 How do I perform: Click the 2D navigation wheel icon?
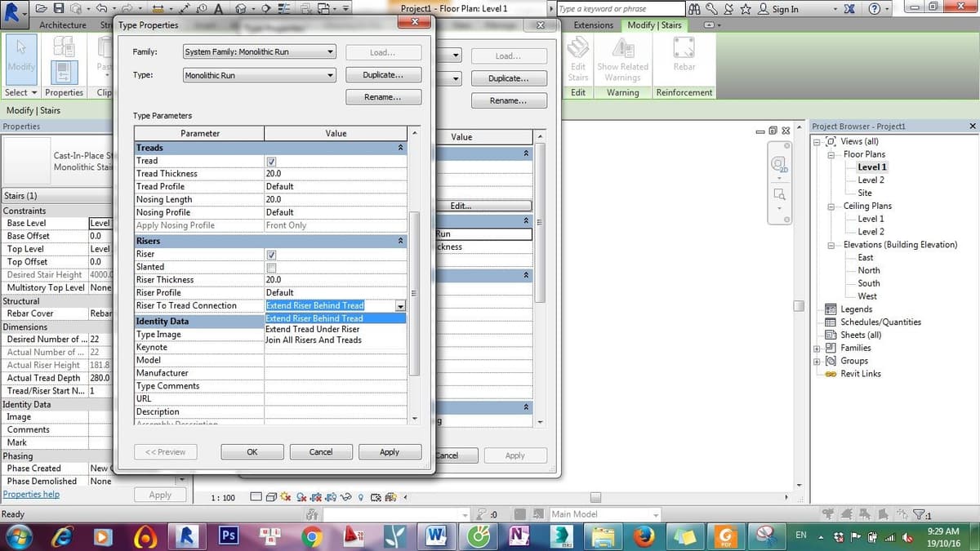click(779, 163)
